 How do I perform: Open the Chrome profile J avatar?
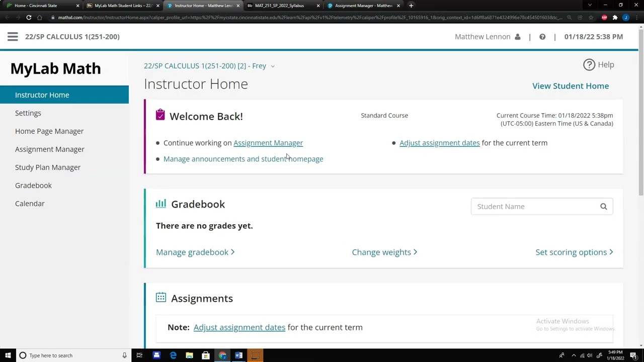(x=626, y=17)
